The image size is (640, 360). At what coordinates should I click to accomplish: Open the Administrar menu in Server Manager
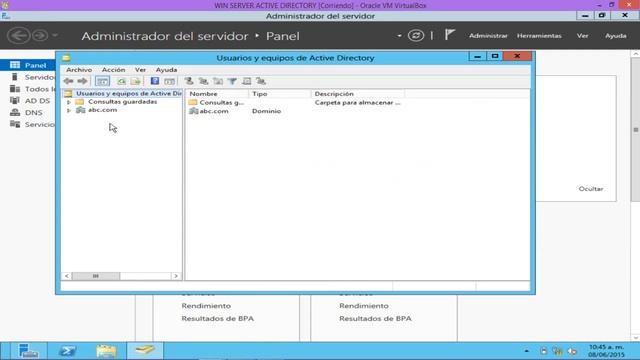pos(488,36)
